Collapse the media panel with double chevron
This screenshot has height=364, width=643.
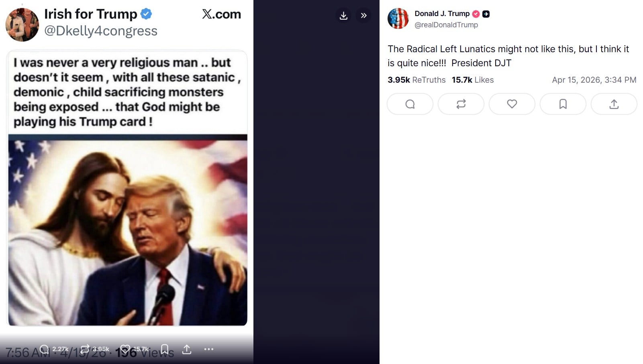363,16
